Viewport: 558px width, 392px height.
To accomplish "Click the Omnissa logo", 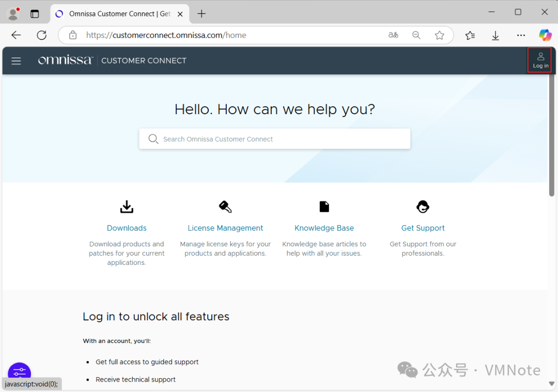I will (x=65, y=60).
